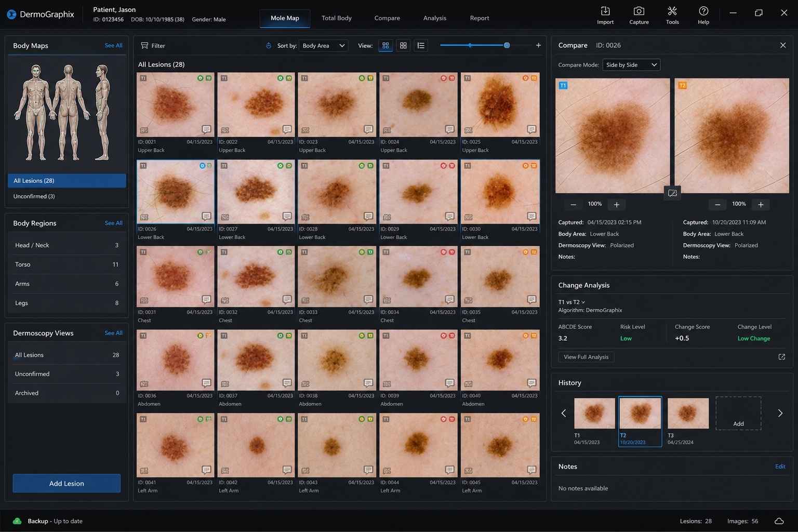Click the plus icon after thumbnail size slider
The width and height of the screenshot is (798, 532).
(x=538, y=46)
